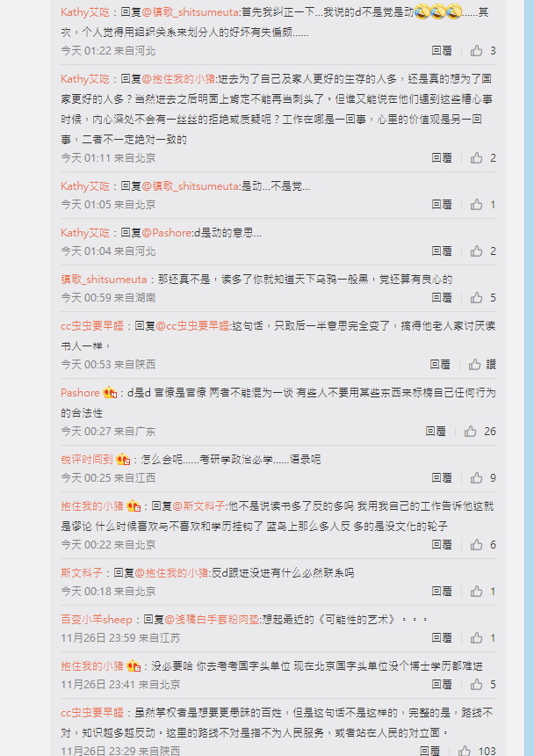Open @Pashore mention in Kathy艾吃's reply

(166, 233)
